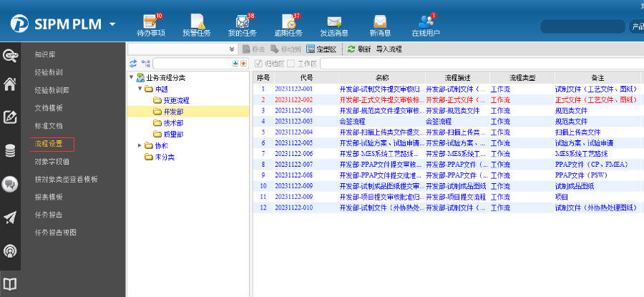Click home icon in left sidebar
This screenshot has width=644, height=297.
pyautogui.click(x=11, y=84)
